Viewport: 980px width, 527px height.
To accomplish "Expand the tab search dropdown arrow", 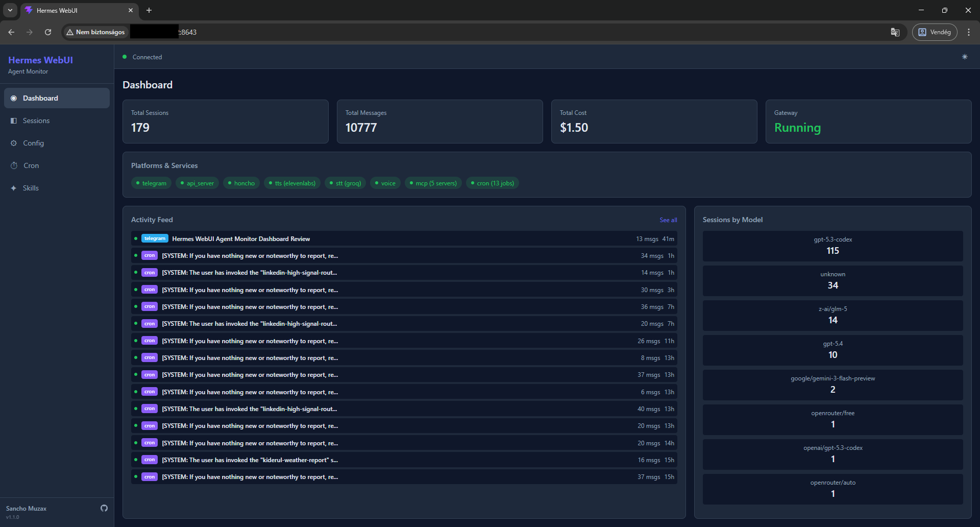I will [10, 10].
